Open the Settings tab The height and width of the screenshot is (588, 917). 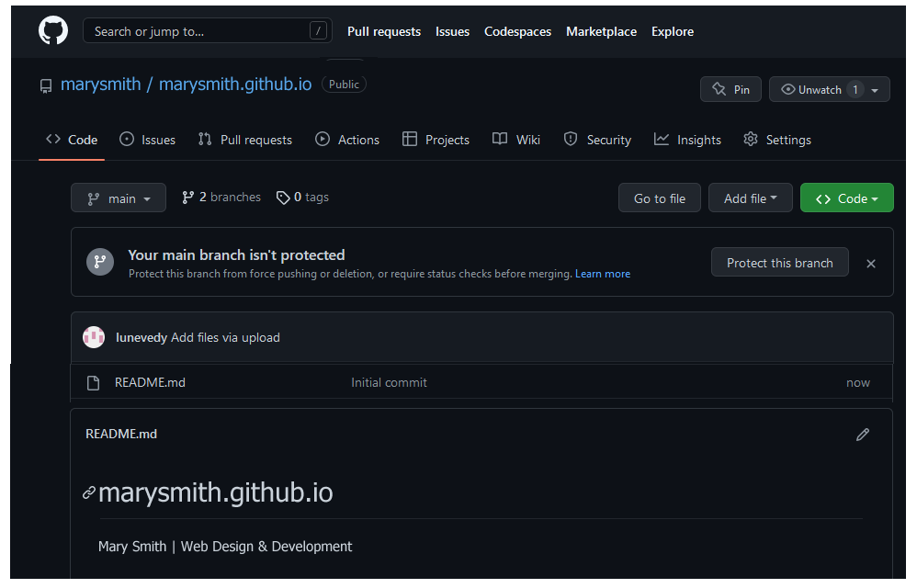click(x=777, y=140)
